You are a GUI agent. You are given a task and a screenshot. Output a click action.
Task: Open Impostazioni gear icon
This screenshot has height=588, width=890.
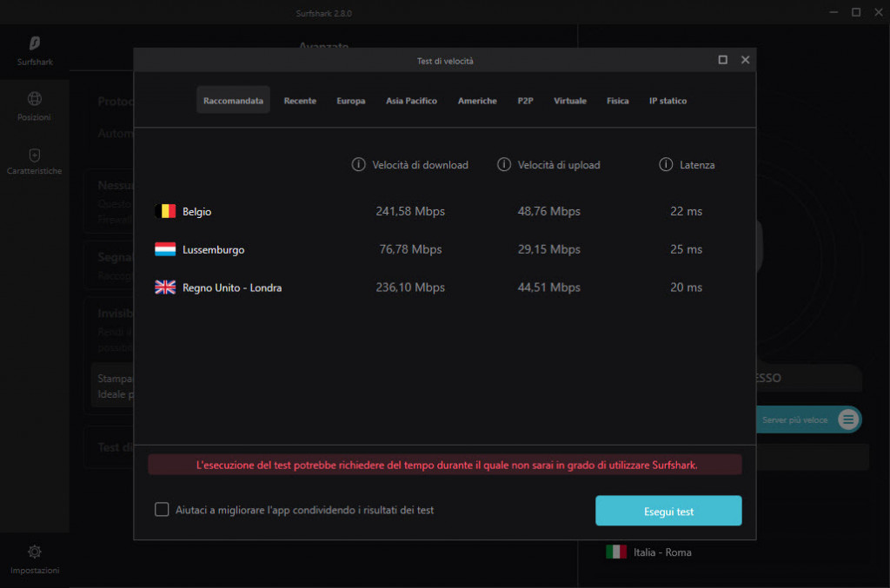(35, 552)
